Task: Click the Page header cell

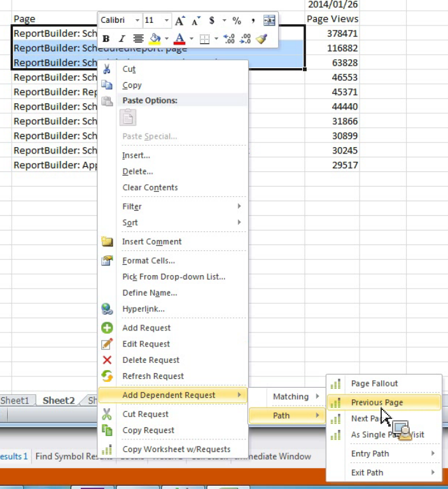Action: [54, 18]
